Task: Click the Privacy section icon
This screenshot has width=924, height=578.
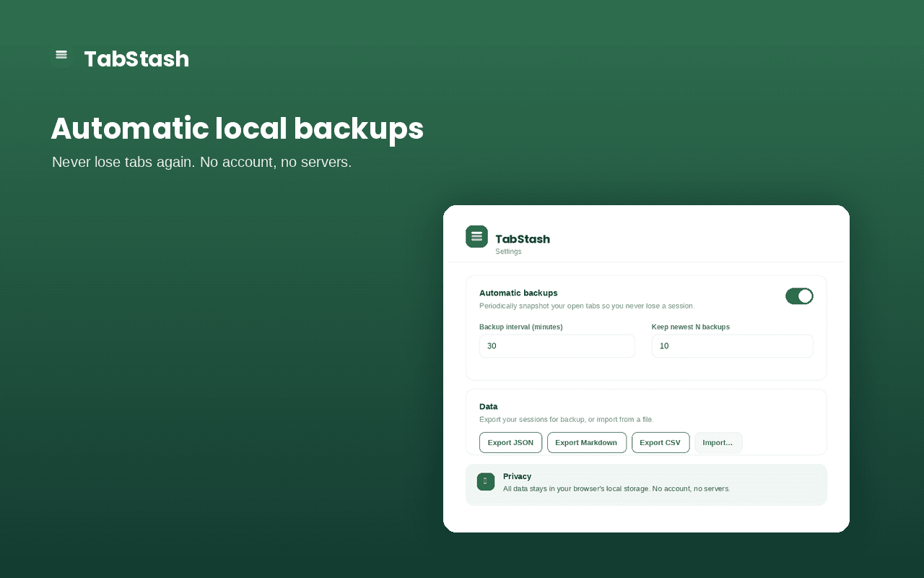Action: coord(486,482)
